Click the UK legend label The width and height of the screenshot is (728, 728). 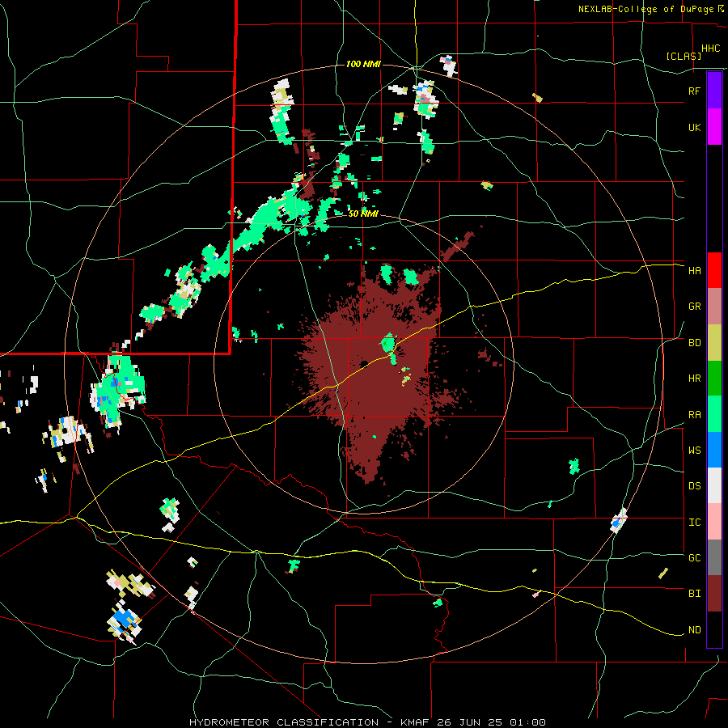[x=694, y=128]
